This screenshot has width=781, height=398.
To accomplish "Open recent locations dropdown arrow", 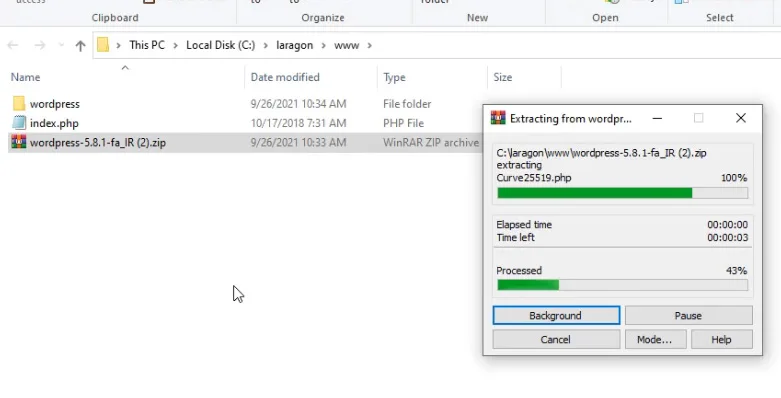I will tap(61, 45).
